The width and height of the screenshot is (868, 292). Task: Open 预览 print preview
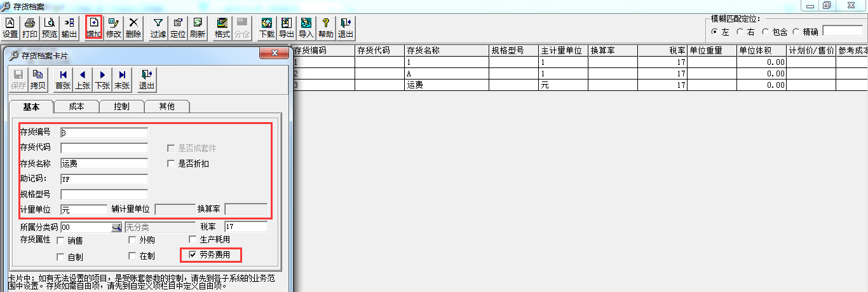pos(50,28)
